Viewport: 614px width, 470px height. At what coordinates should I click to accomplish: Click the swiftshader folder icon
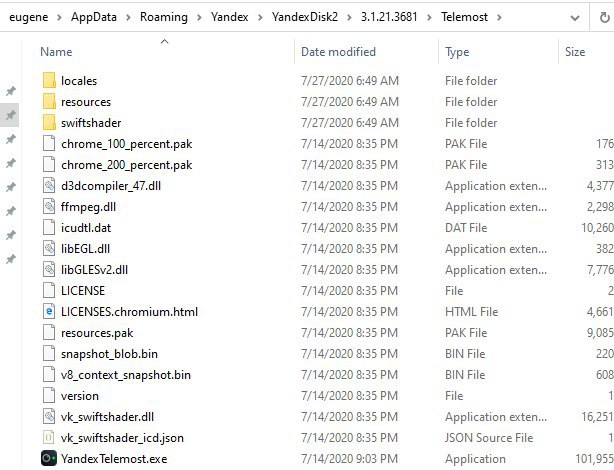tap(49, 122)
